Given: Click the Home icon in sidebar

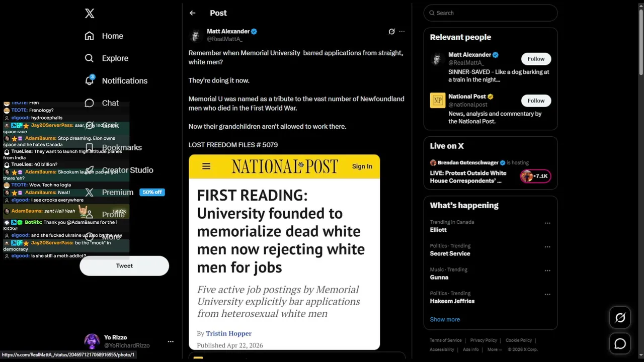Looking at the screenshot, I should [90, 36].
